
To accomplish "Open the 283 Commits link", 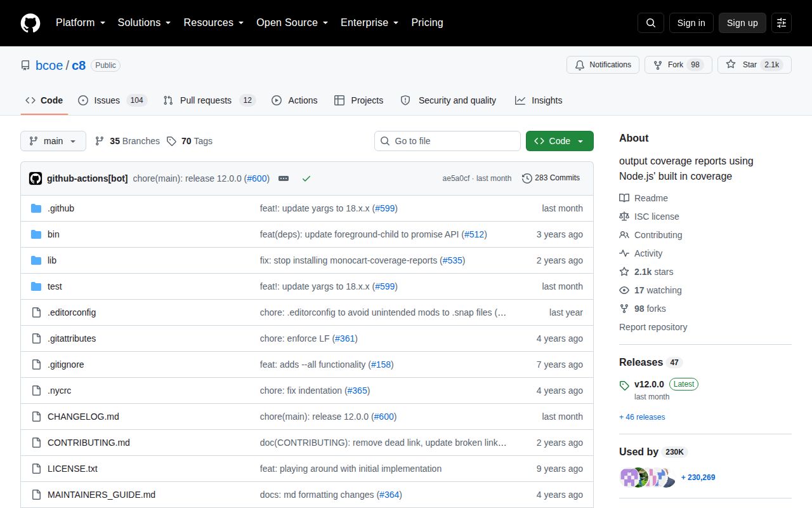I will click(551, 178).
